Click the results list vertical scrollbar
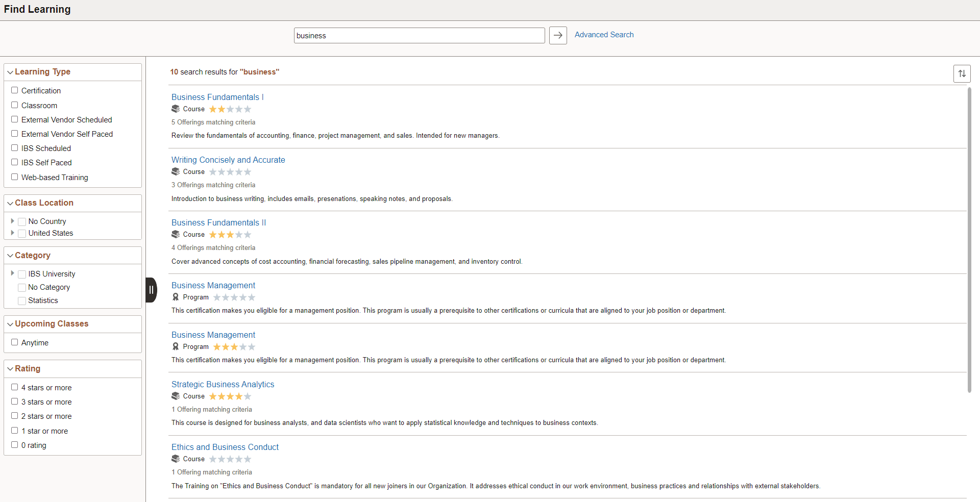980x502 pixels. pos(969,240)
